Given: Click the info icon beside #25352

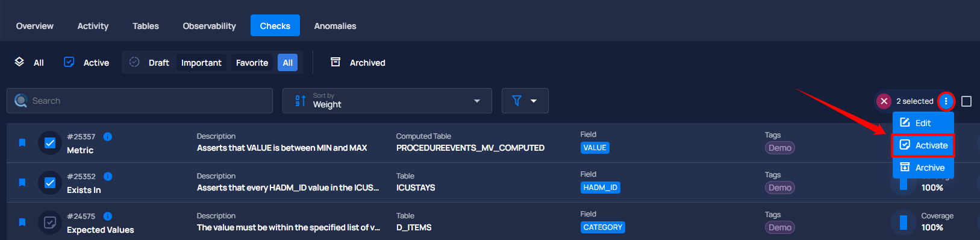Looking at the screenshot, I should coord(108,177).
